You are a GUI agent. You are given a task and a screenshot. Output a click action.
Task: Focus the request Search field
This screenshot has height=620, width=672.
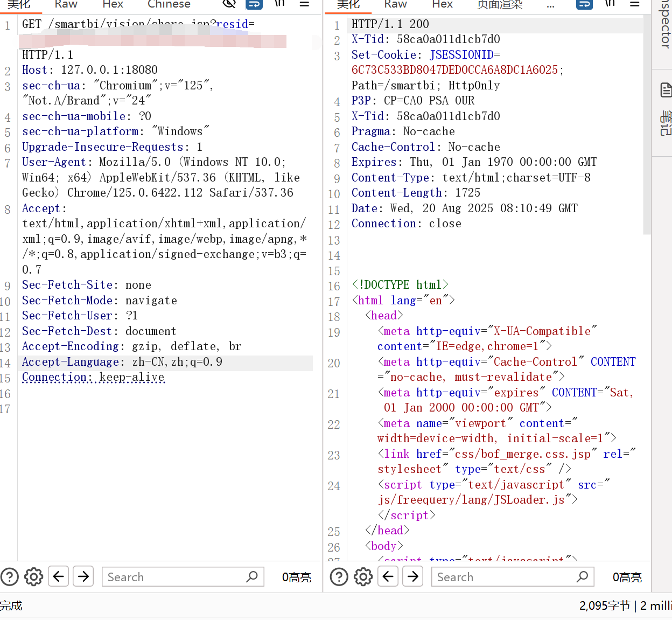(x=174, y=577)
